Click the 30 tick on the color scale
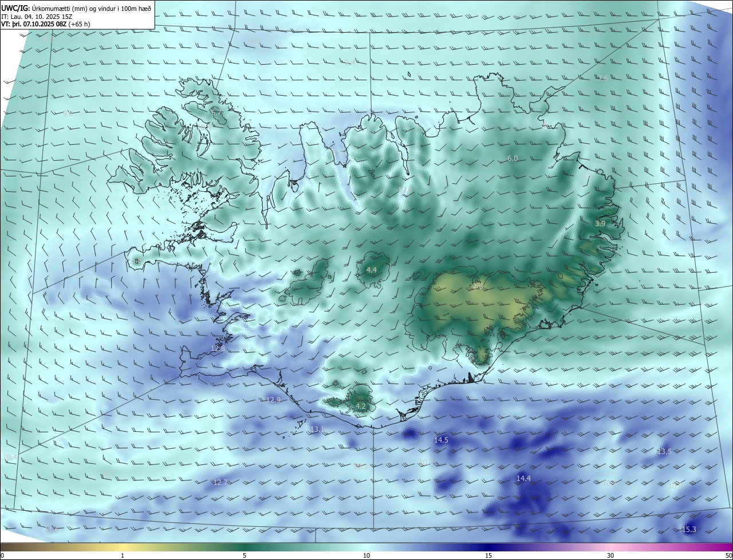This screenshot has width=733, height=560. click(610, 555)
